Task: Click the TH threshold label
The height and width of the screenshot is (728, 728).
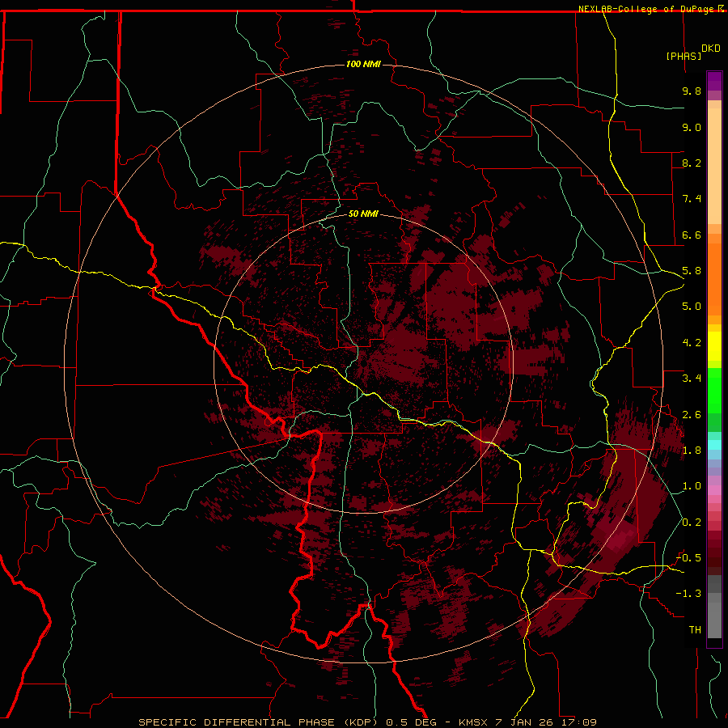Action: point(695,630)
